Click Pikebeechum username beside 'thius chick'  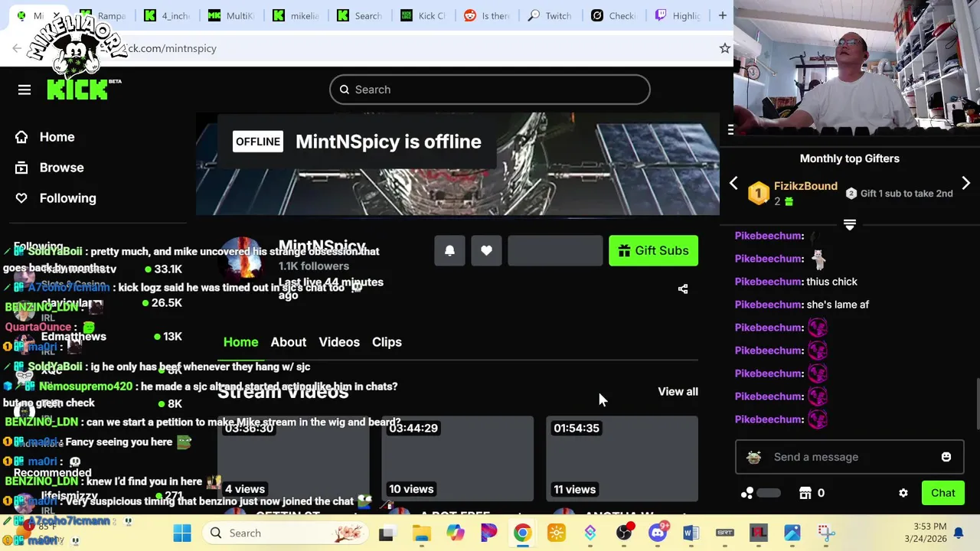point(769,282)
